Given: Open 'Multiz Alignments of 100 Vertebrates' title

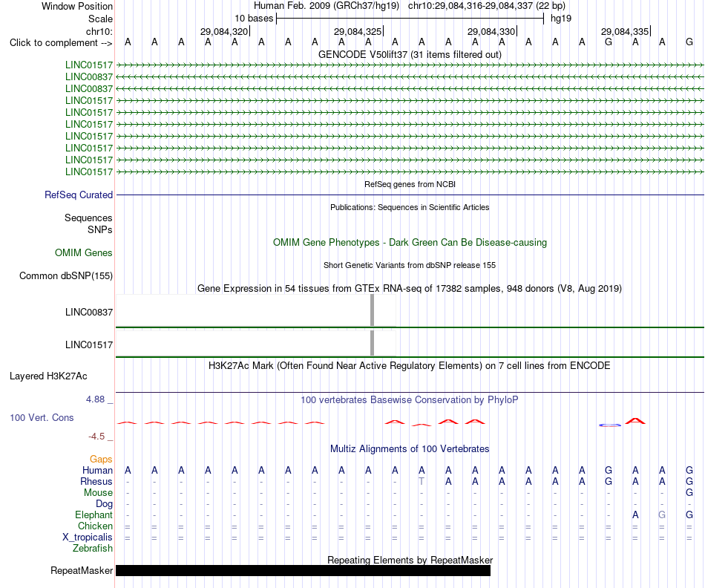Looking at the screenshot, I should coord(410,449).
